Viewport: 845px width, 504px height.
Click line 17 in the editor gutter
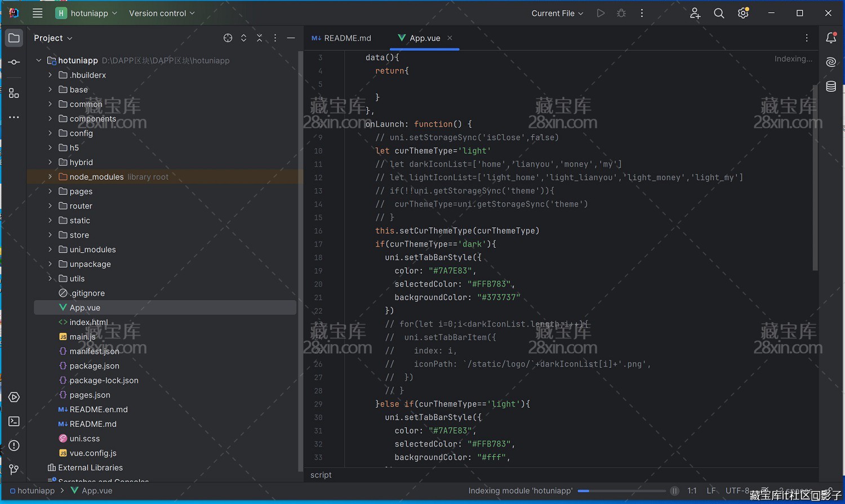318,244
